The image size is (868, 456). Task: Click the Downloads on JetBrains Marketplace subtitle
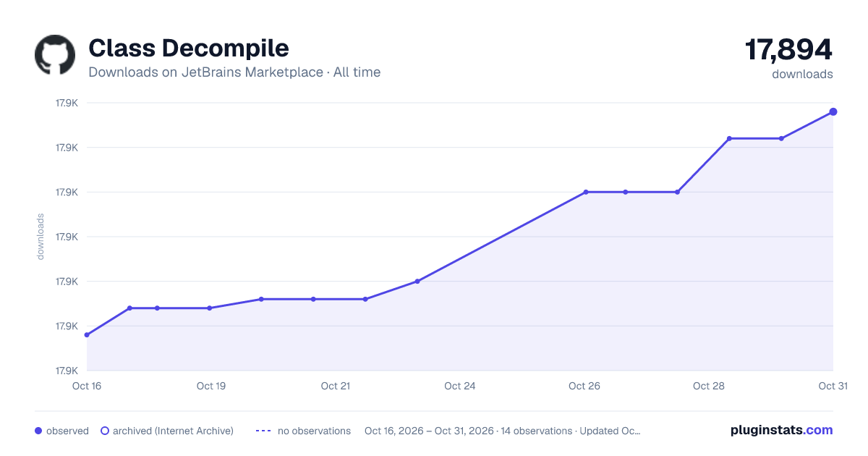tap(234, 72)
